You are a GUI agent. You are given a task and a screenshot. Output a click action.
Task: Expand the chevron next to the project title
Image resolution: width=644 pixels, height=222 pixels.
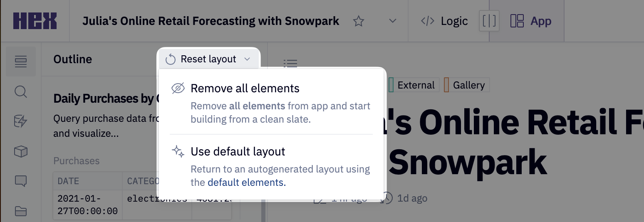pyautogui.click(x=392, y=21)
